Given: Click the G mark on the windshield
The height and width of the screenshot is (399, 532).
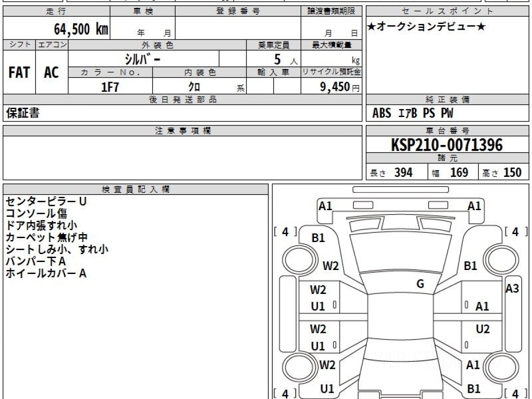Looking at the screenshot, I should point(420,284).
